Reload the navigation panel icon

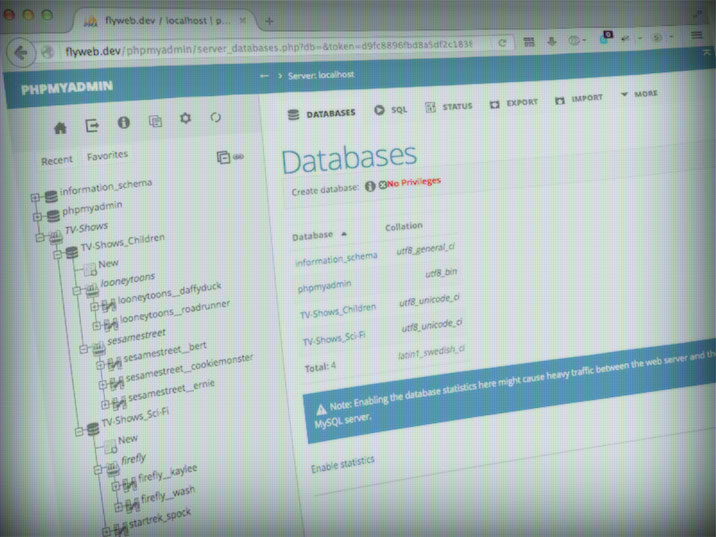(x=216, y=117)
